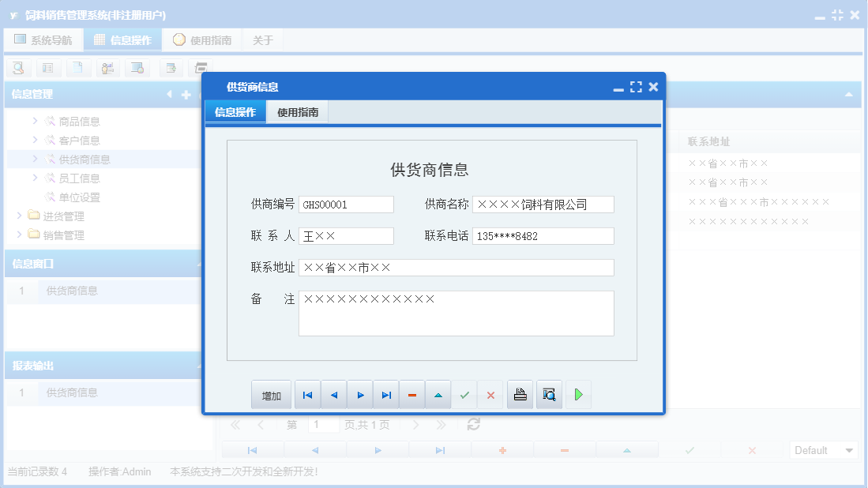Confirm changes with green checkmark icon
This screenshot has width=868, height=488.
[x=464, y=394]
